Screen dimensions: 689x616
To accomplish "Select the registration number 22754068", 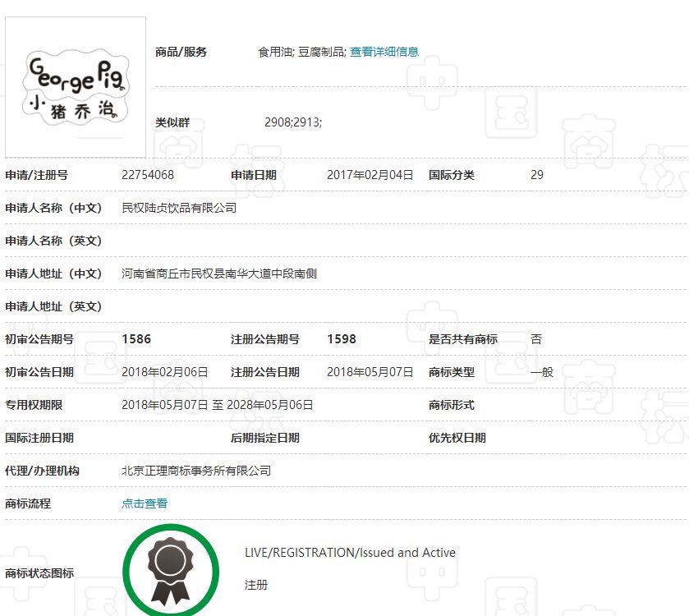I will [148, 175].
